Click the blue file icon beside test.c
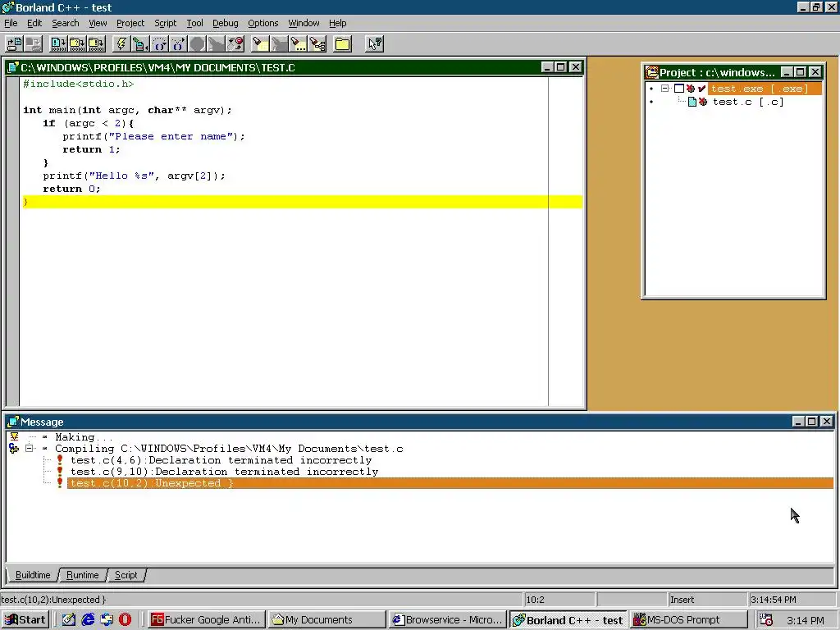The image size is (840, 630). tap(692, 102)
